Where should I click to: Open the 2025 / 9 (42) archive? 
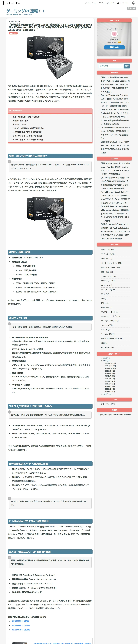pyautogui.click(x=110, y=371)
